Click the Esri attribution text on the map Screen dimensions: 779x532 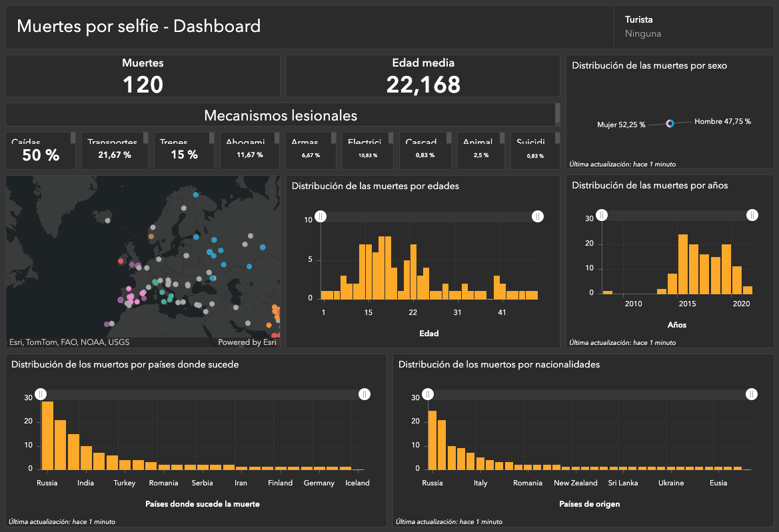coord(69,342)
